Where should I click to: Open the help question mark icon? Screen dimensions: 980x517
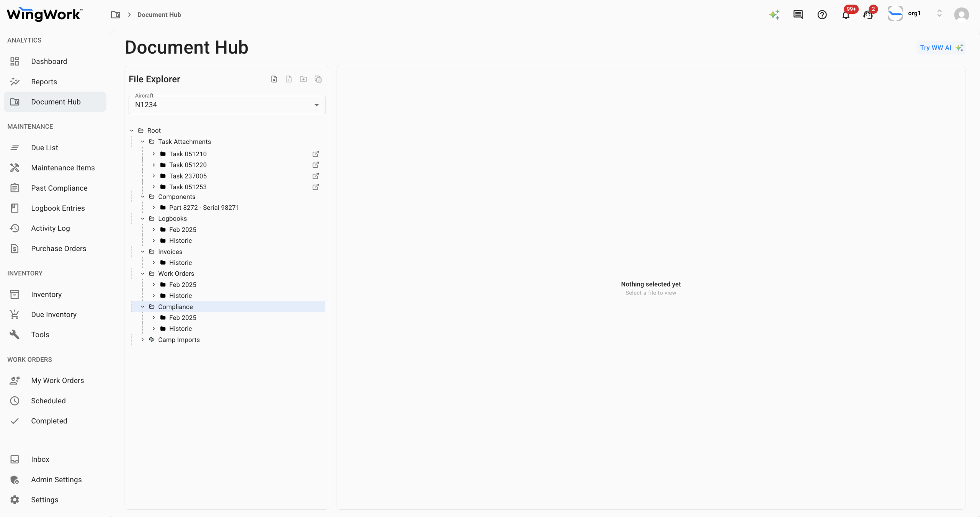[822, 15]
